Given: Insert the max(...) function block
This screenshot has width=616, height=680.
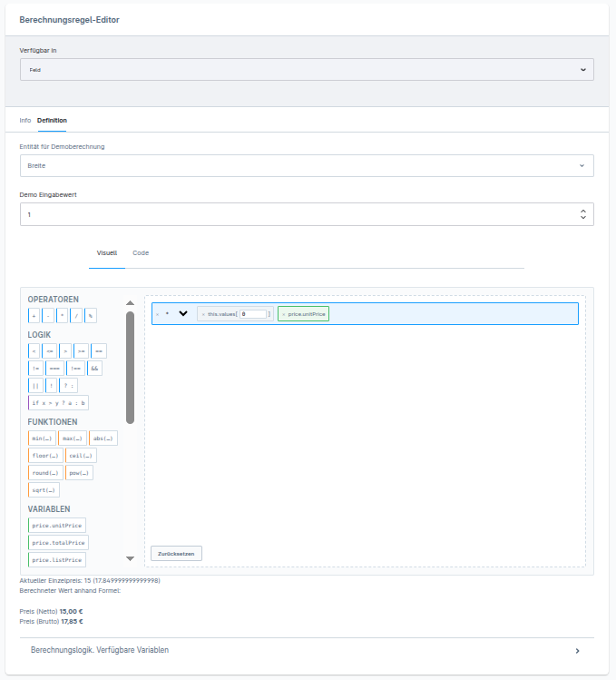Looking at the screenshot, I should [73, 438].
